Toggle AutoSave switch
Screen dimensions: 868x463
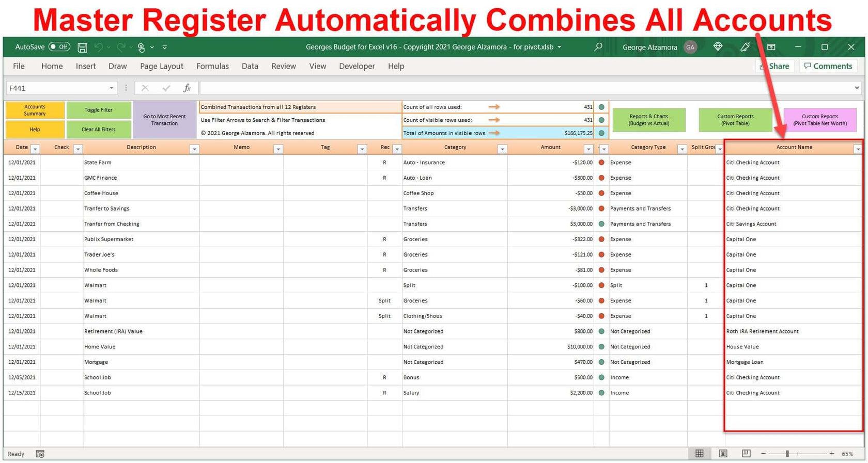tap(59, 47)
